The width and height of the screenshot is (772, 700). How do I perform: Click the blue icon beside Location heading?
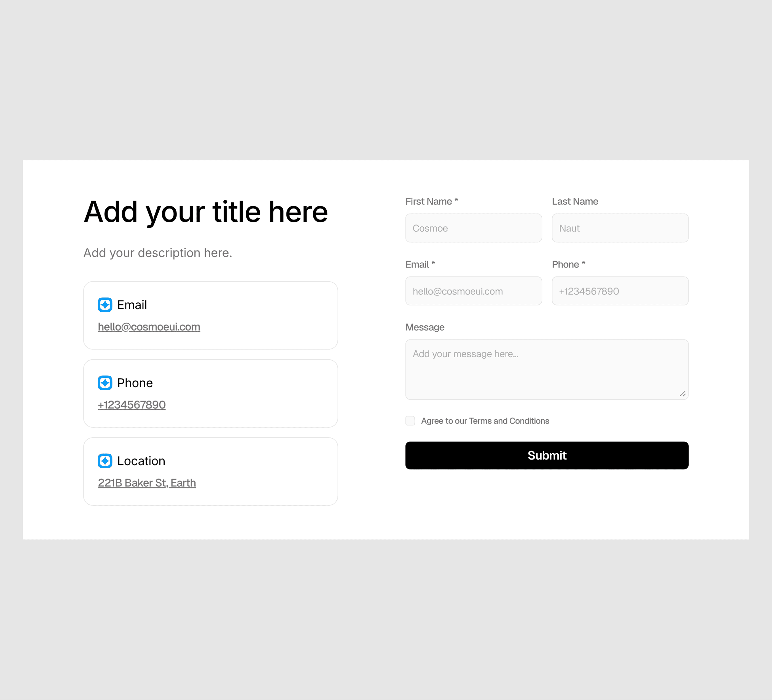point(105,461)
